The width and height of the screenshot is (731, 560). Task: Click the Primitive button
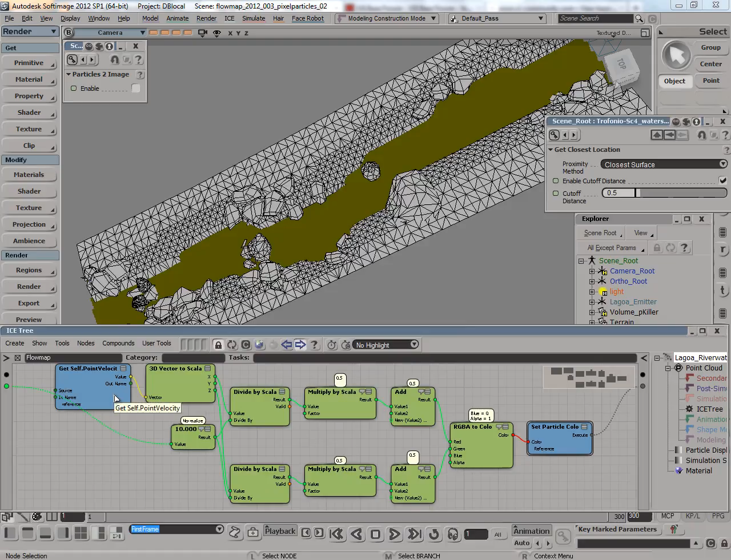click(29, 63)
